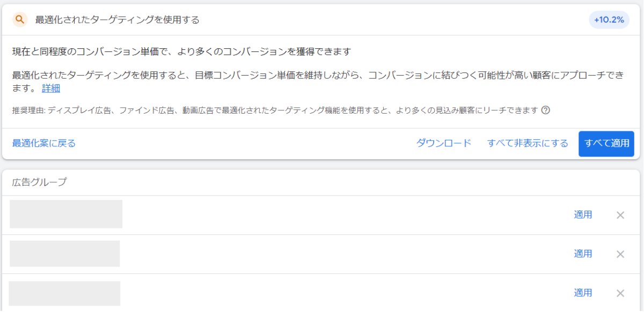
Task: Click the 現在と同程度のコンバージョン単価 headline text
Action: 181,52
